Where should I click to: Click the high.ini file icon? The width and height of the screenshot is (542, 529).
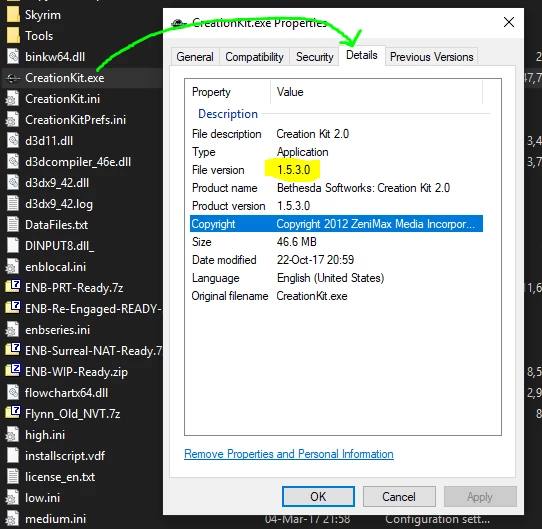pyautogui.click(x=13, y=435)
